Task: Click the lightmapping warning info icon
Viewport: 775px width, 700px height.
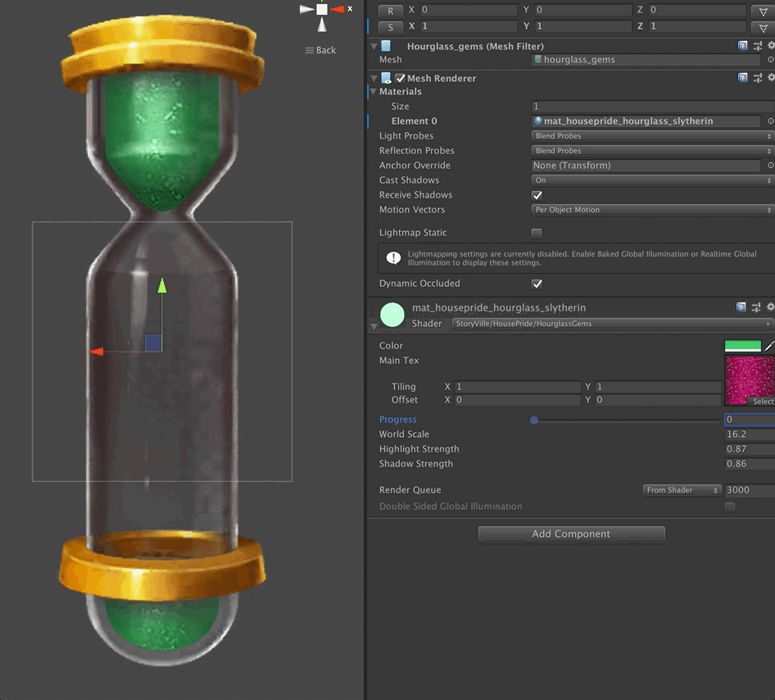Action: [x=393, y=257]
